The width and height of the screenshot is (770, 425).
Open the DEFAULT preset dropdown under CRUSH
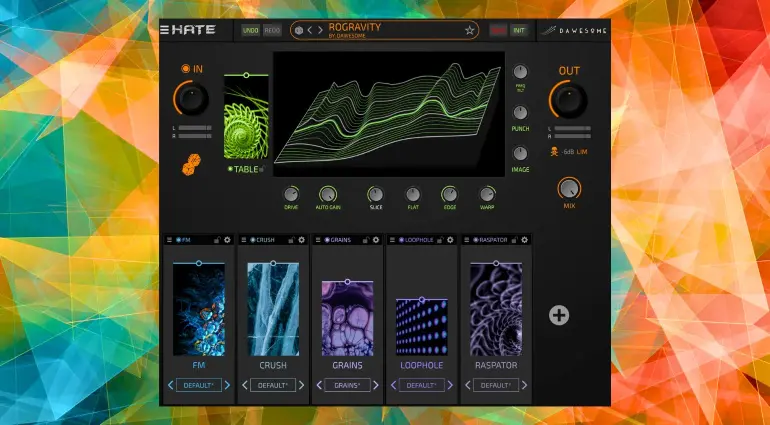pos(272,385)
